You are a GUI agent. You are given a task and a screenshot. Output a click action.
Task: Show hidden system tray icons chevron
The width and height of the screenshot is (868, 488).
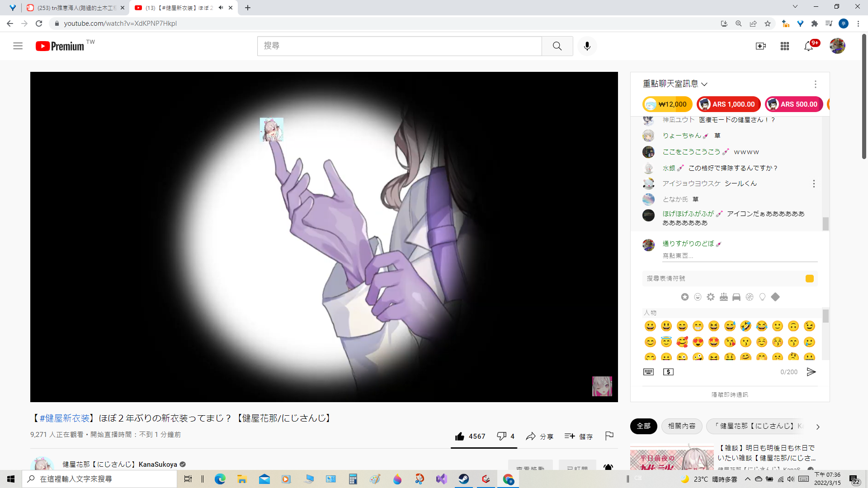click(x=748, y=479)
